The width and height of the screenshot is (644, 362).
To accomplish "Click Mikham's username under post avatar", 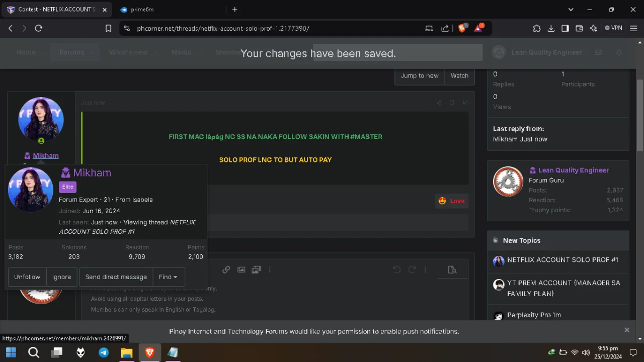I will click(x=46, y=156).
